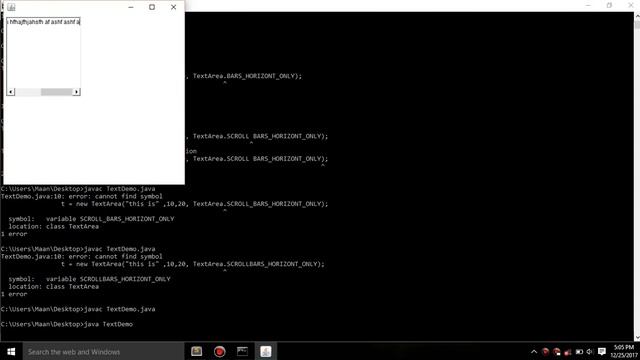
Task: Open the Action Center notifications icon
Action: pyautogui.click(x=602, y=351)
